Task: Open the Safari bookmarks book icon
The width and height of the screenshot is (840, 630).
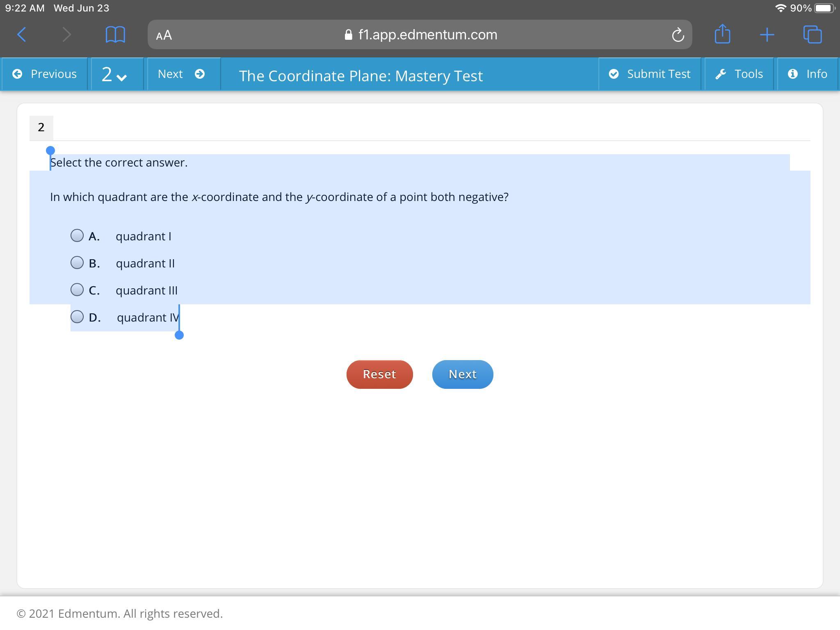Action: point(115,34)
